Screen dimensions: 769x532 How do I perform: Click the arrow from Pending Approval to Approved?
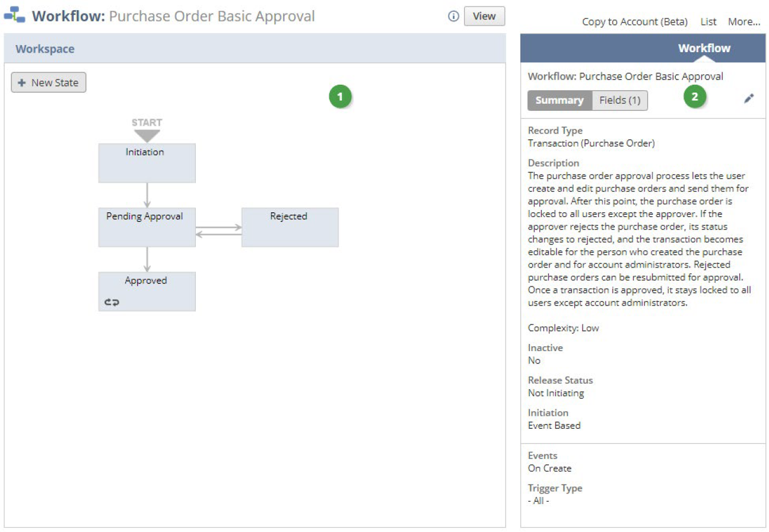pos(147,257)
